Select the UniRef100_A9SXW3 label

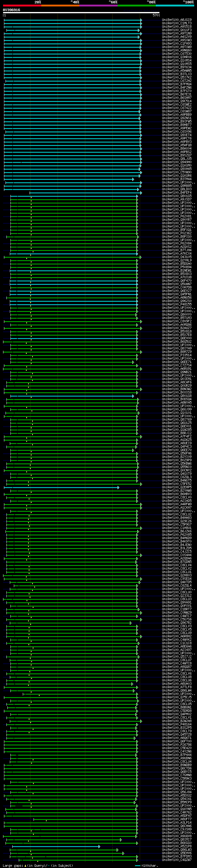[177, 40]
